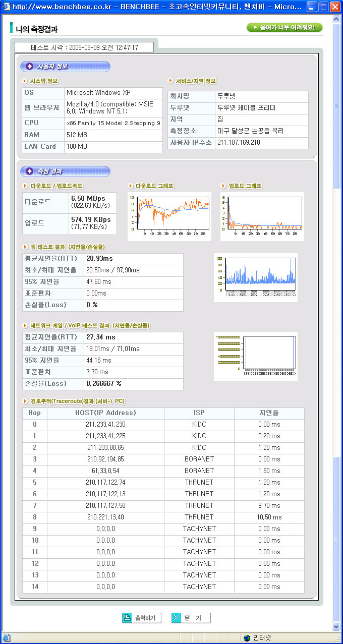343x644 pixels.
Task: Click the IE page icon in title bar
Action: click(7, 7)
